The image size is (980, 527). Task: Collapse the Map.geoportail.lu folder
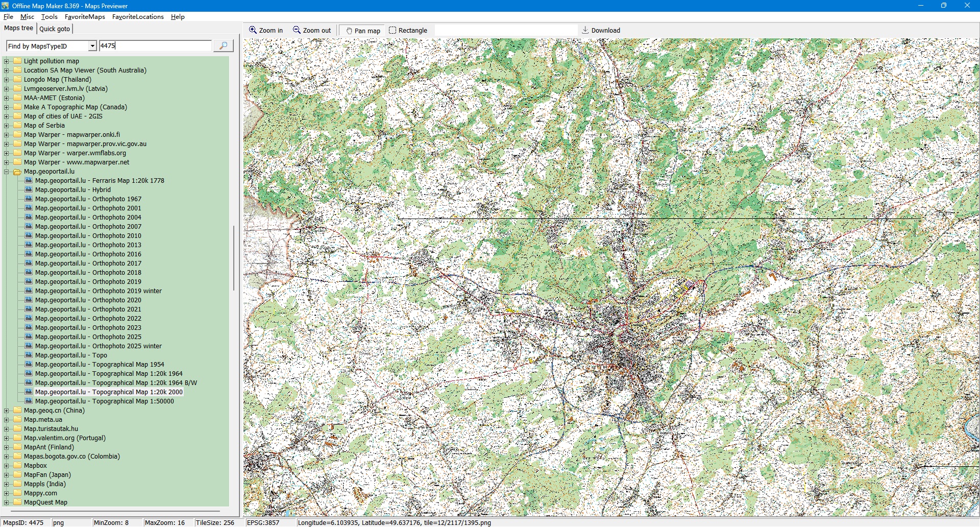point(7,172)
